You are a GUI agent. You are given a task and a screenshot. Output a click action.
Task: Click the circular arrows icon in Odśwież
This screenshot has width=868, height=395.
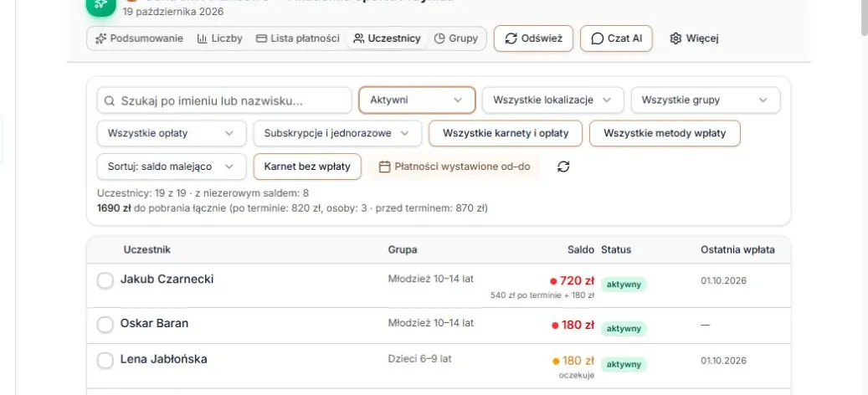tap(511, 38)
